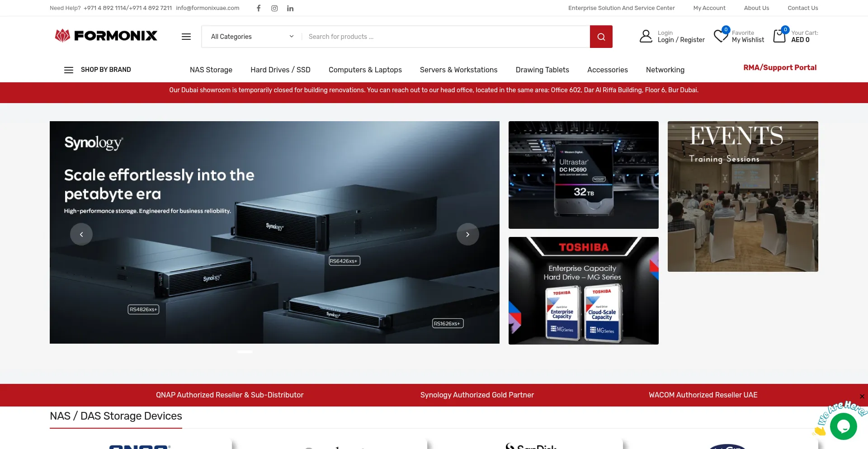Viewport: 868px width, 449px height.
Task: Open Networking menu
Action: (x=665, y=70)
